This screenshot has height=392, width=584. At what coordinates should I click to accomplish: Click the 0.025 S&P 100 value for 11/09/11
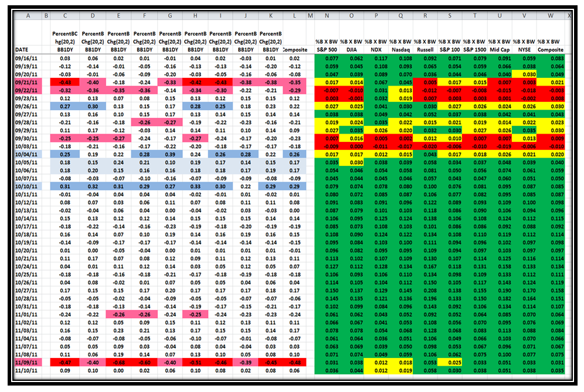450,363
